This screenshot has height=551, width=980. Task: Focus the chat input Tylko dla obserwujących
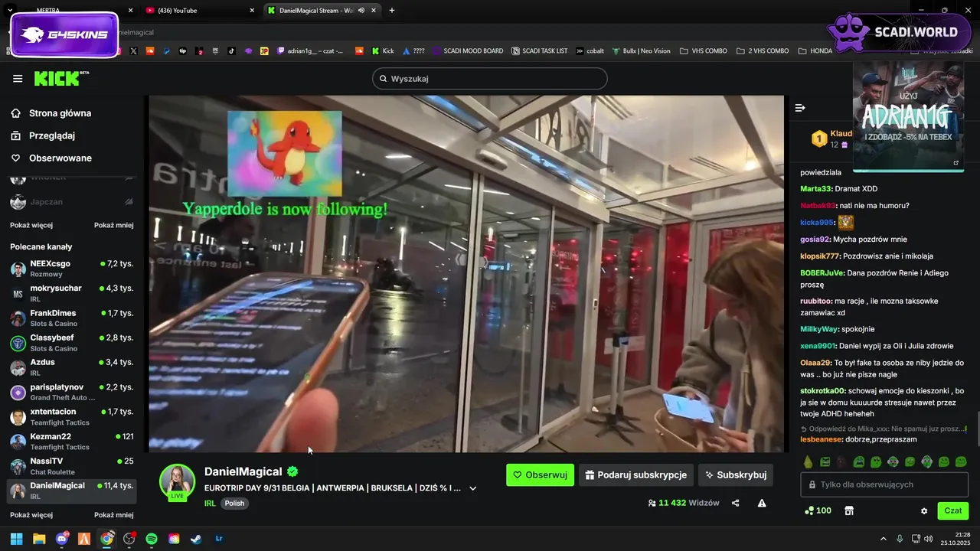coord(884,484)
